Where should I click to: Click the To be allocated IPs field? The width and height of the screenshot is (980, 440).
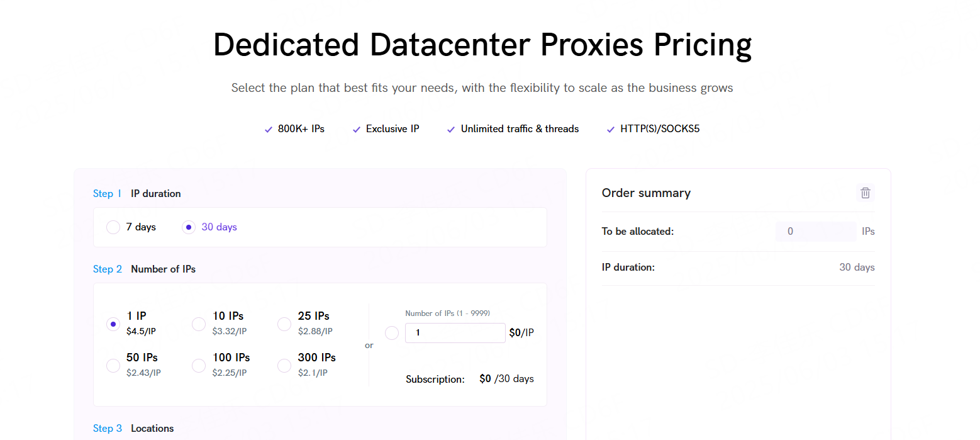pyautogui.click(x=816, y=232)
